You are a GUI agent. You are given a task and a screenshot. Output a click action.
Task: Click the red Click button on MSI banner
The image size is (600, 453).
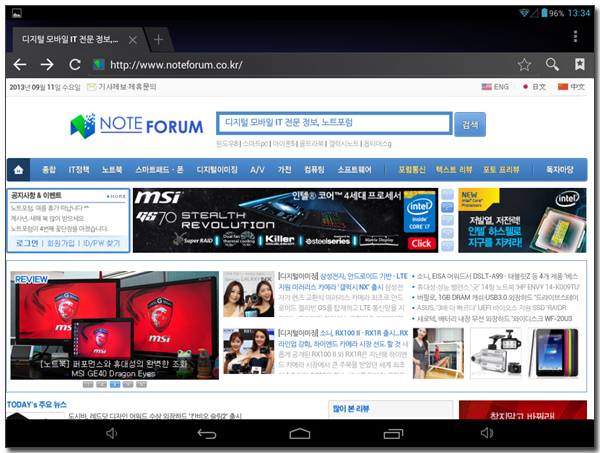tap(421, 243)
